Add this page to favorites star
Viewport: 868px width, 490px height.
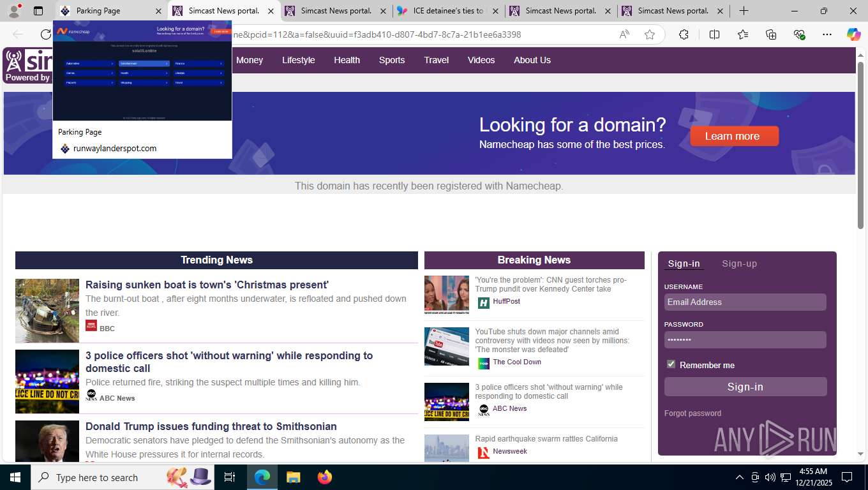(650, 34)
